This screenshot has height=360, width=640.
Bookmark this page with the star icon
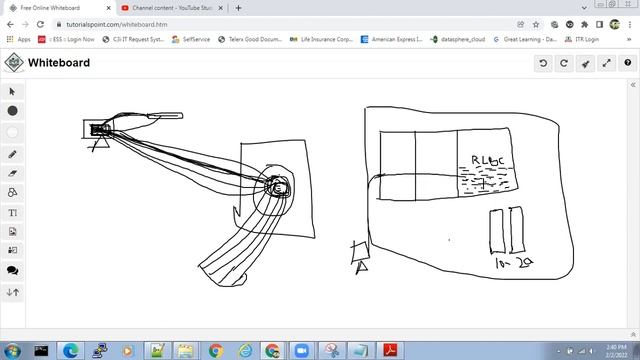[x=536, y=24]
